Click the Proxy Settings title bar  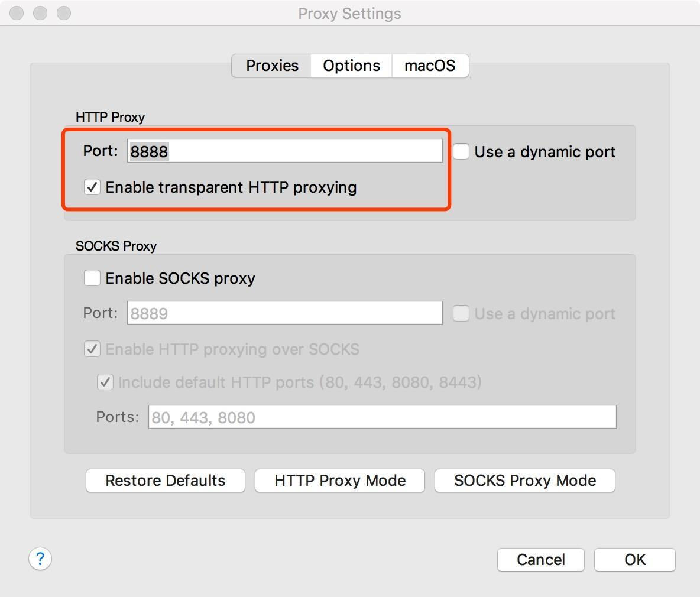click(349, 13)
